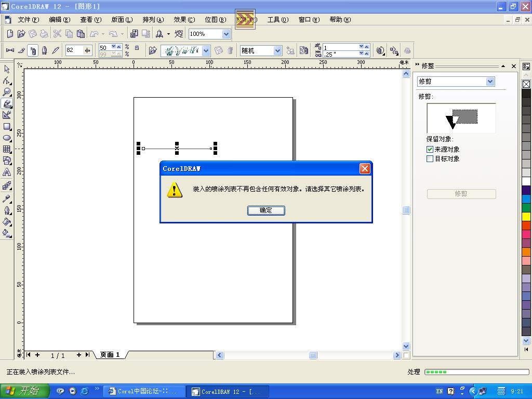Select the Shape tool in toolbox

coord(7,81)
